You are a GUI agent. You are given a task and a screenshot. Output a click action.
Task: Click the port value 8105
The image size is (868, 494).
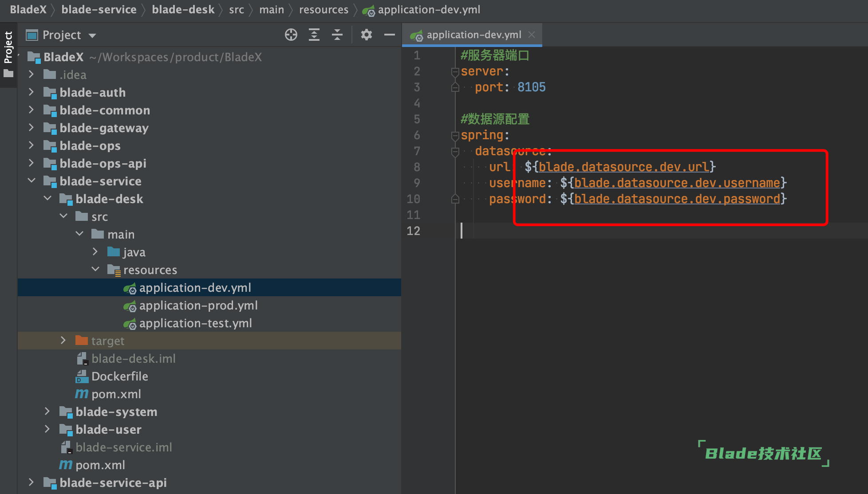coord(531,87)
